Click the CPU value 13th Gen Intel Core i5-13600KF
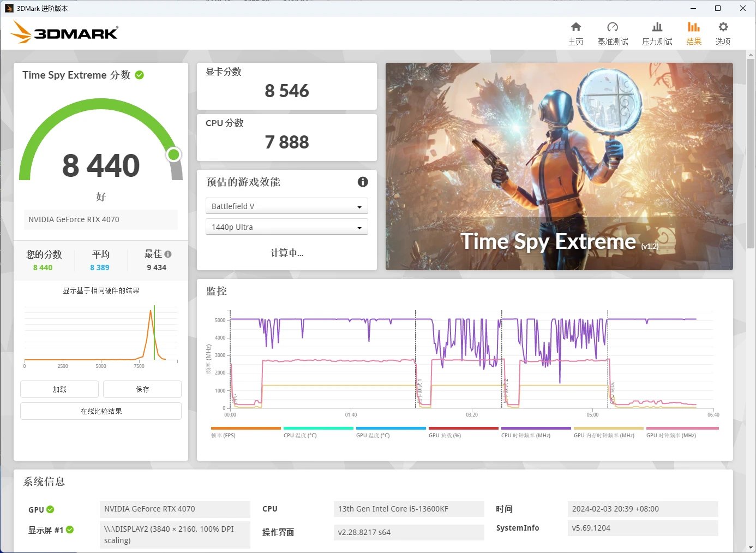The image size is (756, 553). click(409, 509)
